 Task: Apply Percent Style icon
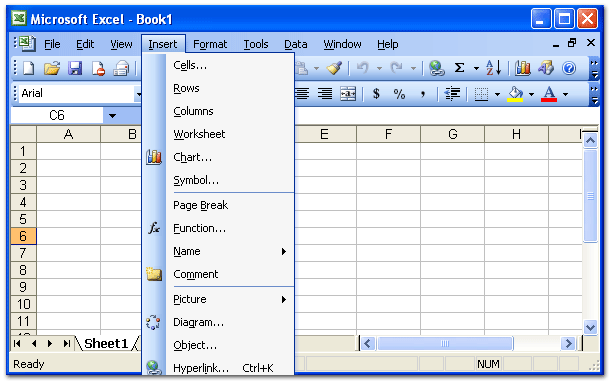(x=399, y=94)
